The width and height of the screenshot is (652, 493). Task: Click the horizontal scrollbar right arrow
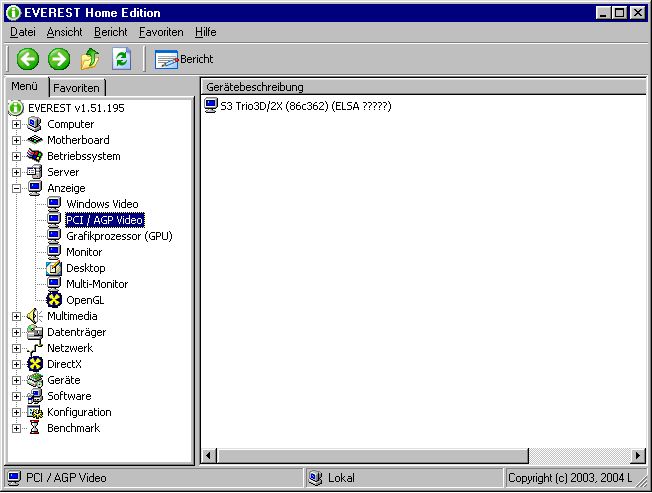[638, 456]
